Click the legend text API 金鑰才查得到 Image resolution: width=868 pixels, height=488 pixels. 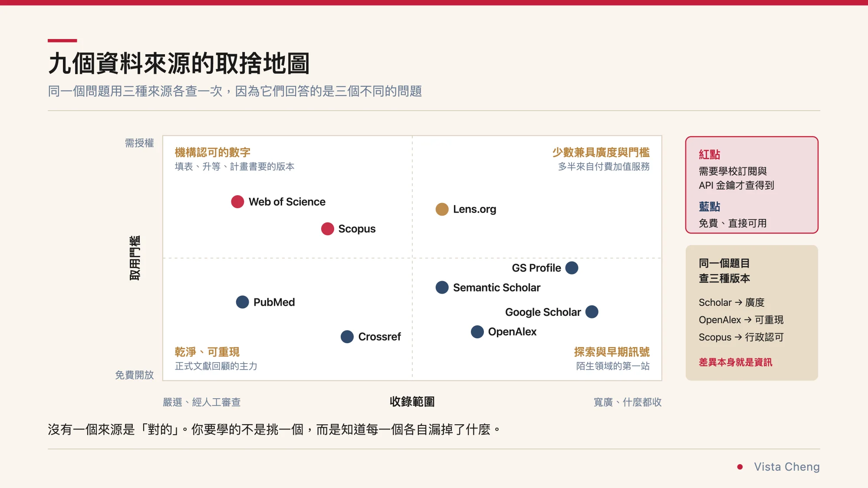(736, 185)
